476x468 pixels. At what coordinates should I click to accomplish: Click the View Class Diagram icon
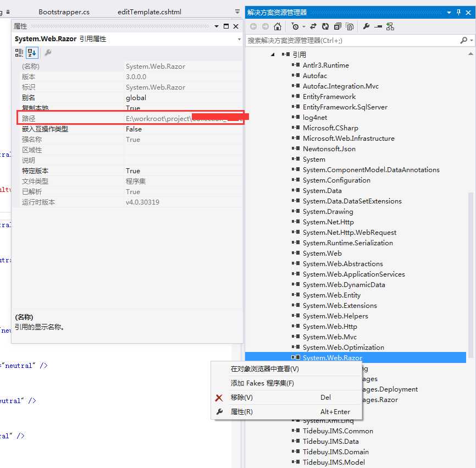click(390, 27)
